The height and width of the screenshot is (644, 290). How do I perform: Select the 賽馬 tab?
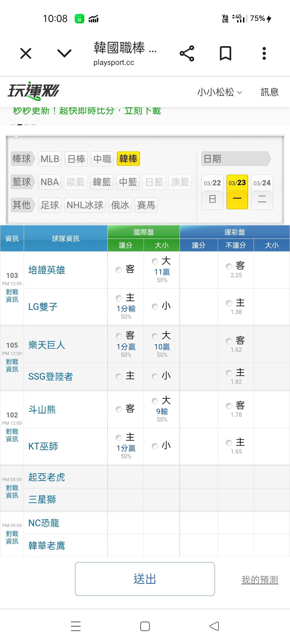tap(146, 205)
